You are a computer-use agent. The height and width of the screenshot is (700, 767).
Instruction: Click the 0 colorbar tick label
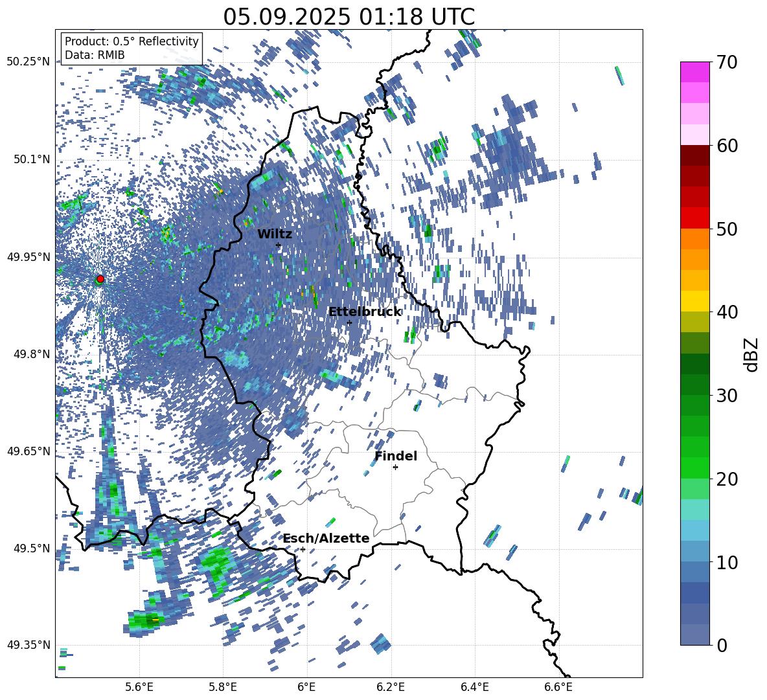click(x=722, y=645)
